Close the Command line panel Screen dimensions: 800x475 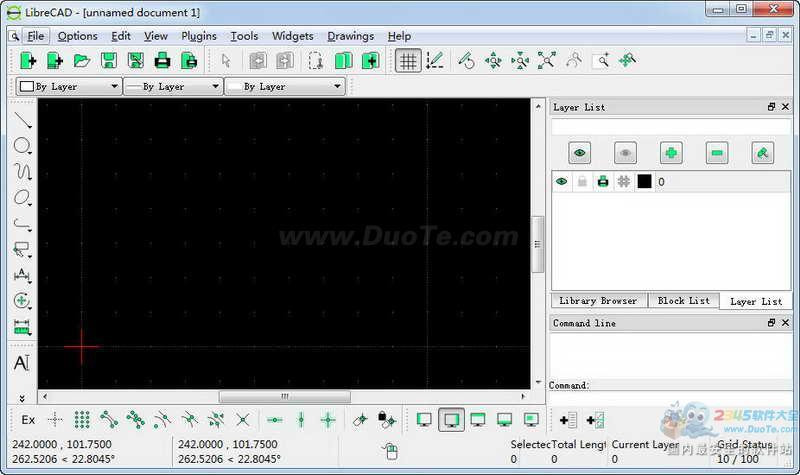(786, 323)
